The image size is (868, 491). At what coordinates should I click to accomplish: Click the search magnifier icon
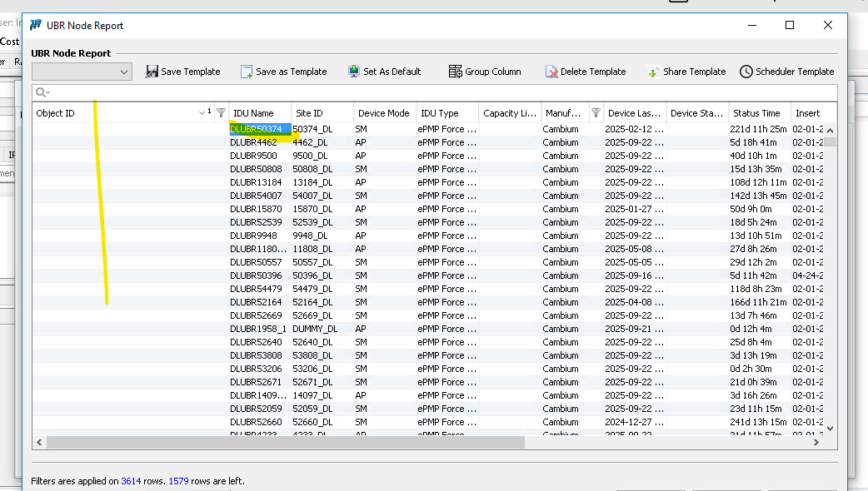40,92
